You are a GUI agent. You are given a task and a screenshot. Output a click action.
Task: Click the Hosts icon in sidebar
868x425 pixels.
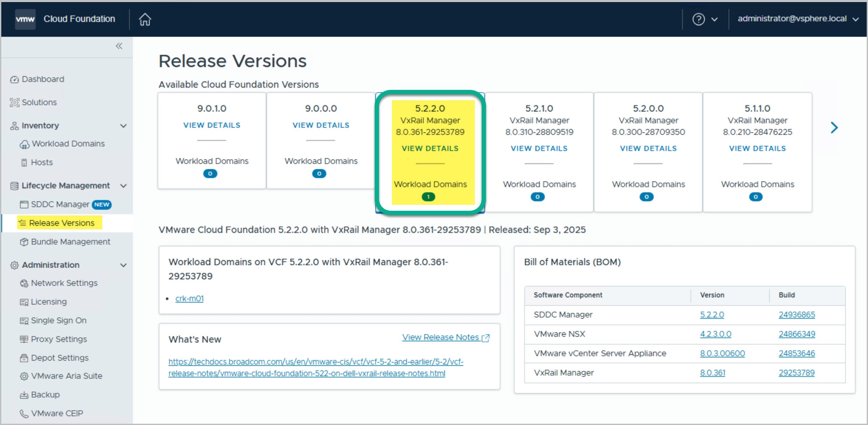24,163
